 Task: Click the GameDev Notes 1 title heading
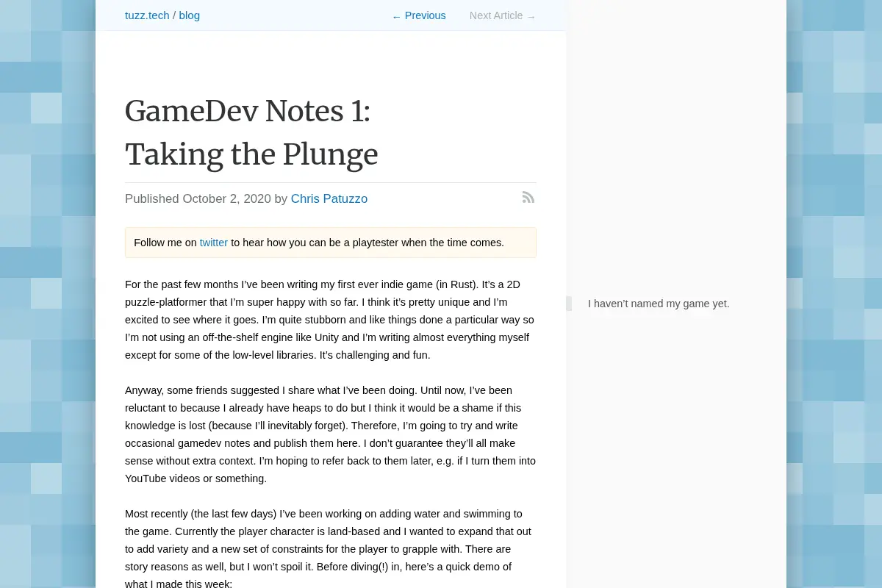[x=251, y=133]
